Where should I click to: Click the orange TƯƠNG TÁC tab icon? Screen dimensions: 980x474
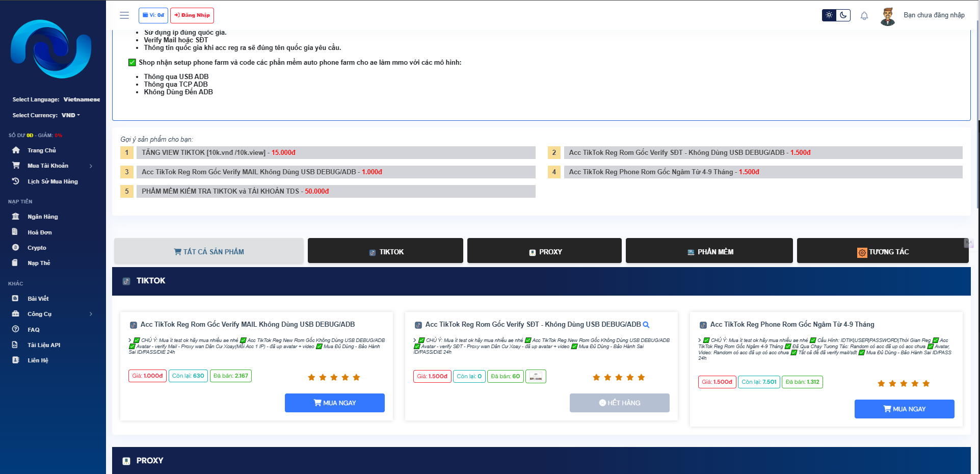pos(862,252)
